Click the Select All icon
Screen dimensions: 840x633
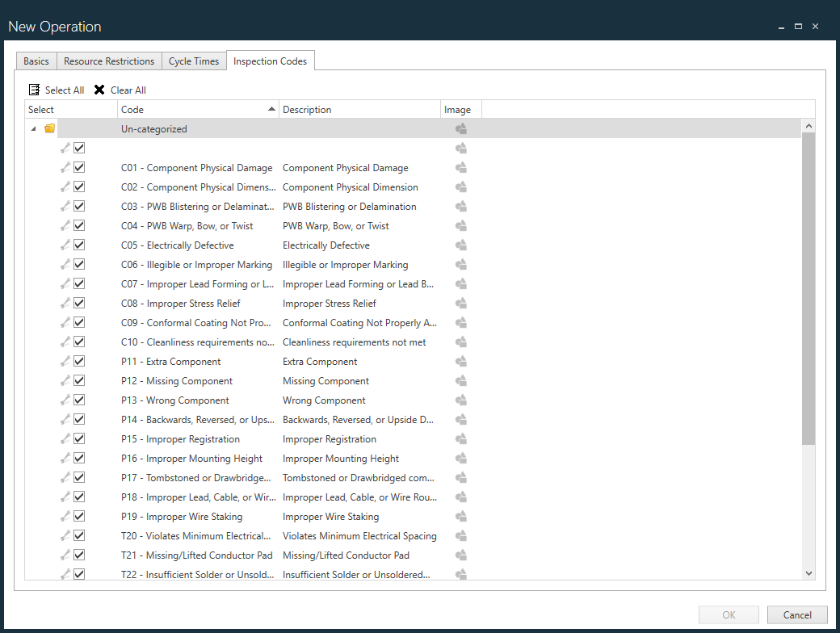click(x=36, y=90)
